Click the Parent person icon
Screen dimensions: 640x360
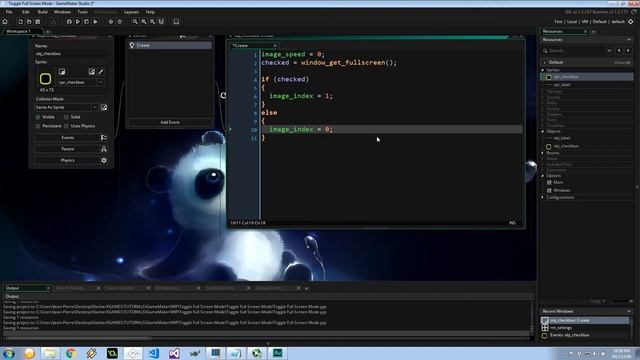[104, 149]
